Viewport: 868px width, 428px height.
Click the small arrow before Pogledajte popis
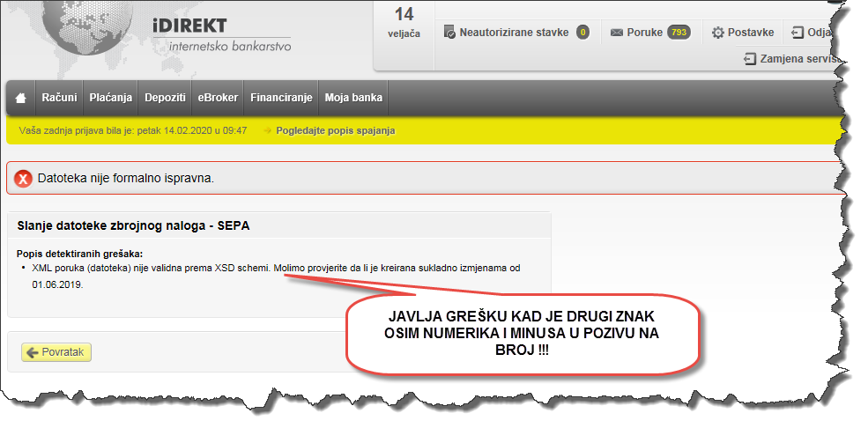(x=268, y=131)
